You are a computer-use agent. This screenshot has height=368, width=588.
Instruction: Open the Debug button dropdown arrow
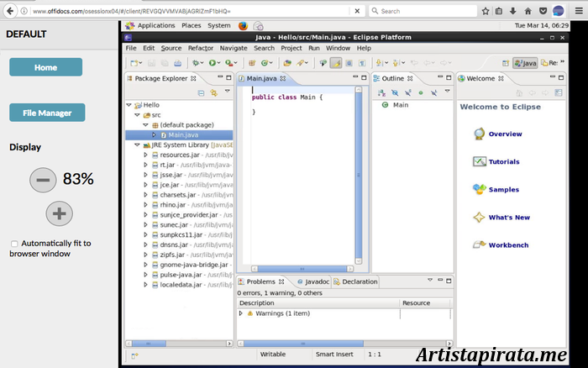tap(202, 63)
